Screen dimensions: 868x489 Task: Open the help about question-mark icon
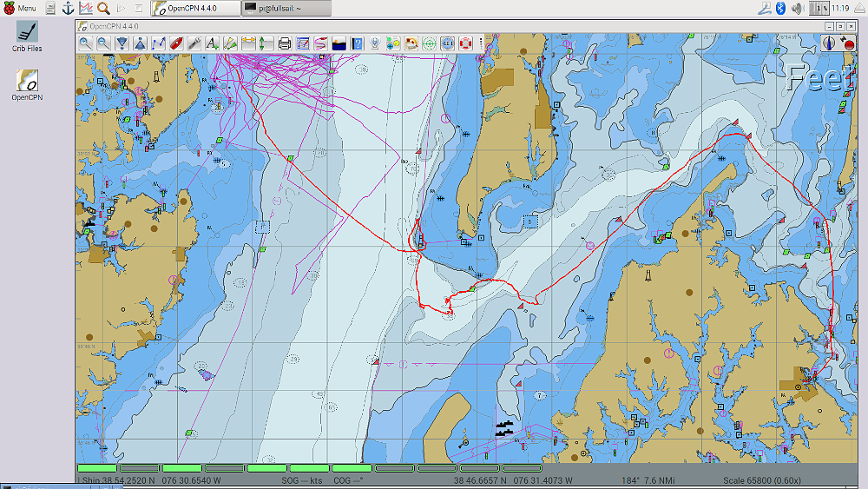tap(357, 43)
